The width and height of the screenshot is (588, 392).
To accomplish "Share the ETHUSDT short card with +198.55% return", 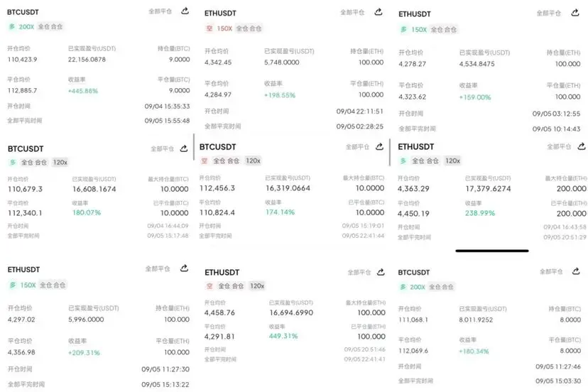I will pyautogui.click(x=379, y=12).
